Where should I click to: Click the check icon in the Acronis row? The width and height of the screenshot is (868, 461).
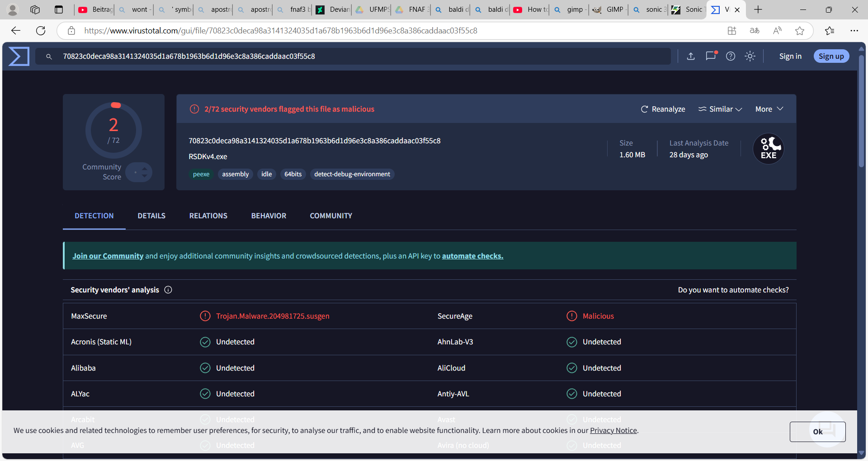205,342
